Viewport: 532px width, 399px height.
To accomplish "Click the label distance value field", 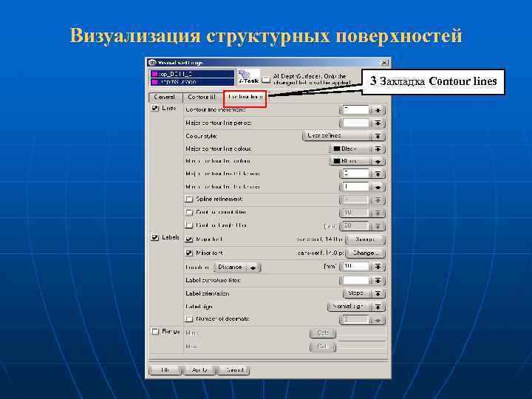I will click(355, 266).
